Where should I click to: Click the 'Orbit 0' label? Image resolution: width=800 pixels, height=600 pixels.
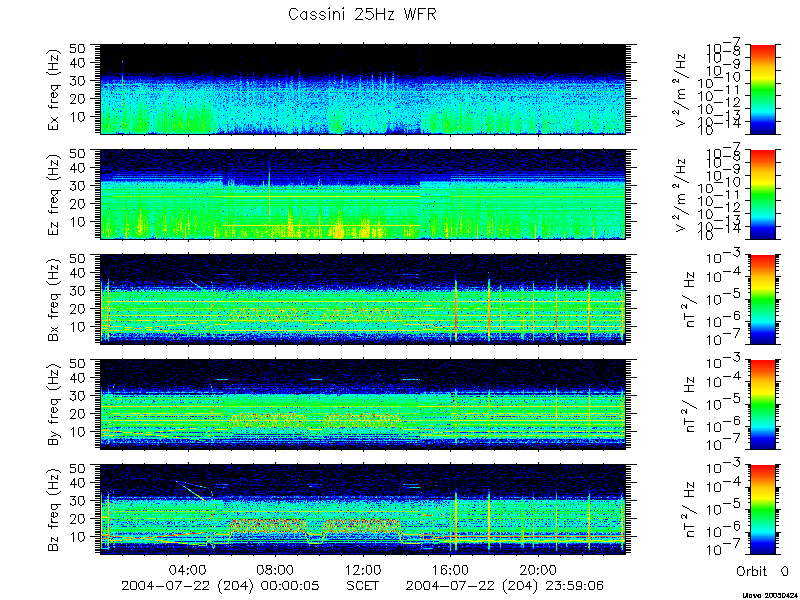tap(762, 571)
